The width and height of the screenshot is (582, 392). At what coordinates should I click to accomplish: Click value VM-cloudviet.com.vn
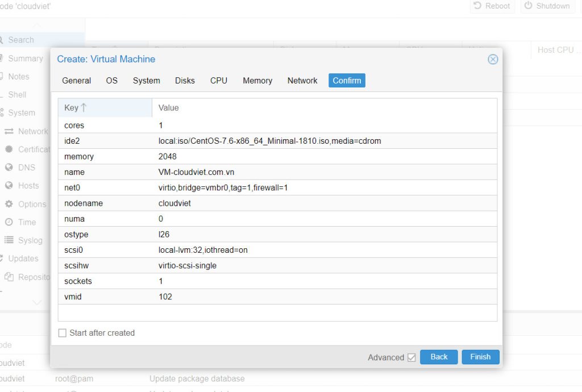coord(196,172)
